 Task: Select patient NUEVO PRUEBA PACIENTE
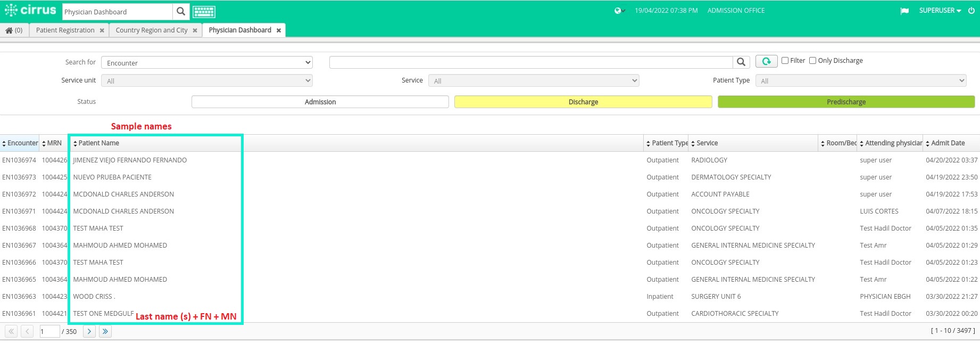112,177
